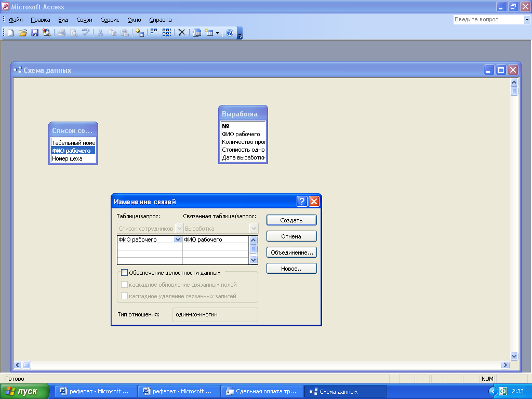
Task: Click the Print icon
Action: click(x=61, y=33)
